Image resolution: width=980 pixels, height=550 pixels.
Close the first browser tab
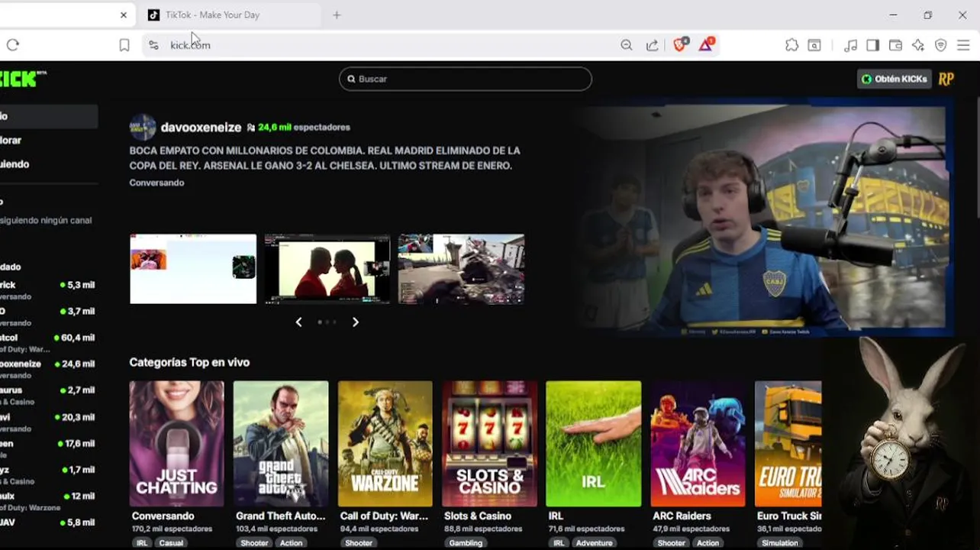click(x=124, y=15)
